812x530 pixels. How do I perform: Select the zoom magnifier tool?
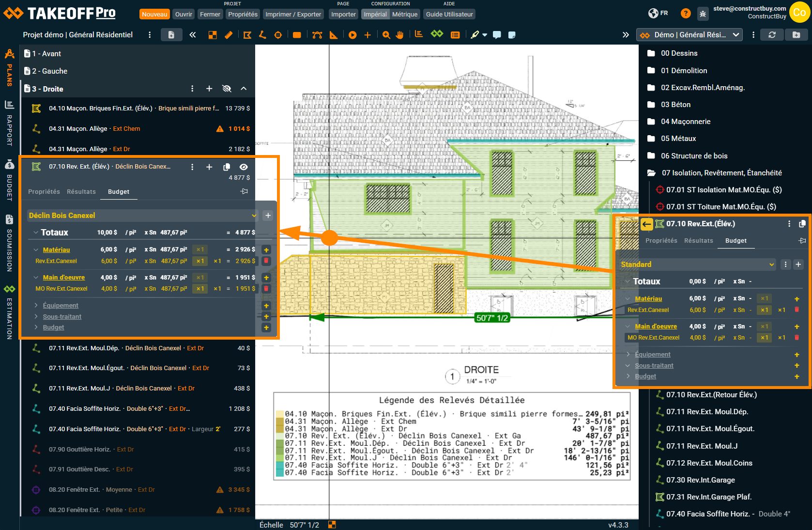386,35
